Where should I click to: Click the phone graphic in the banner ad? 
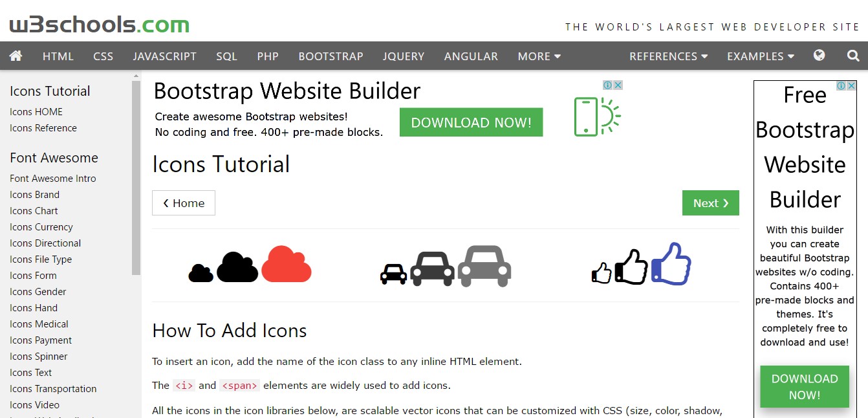tap(586, 117)
